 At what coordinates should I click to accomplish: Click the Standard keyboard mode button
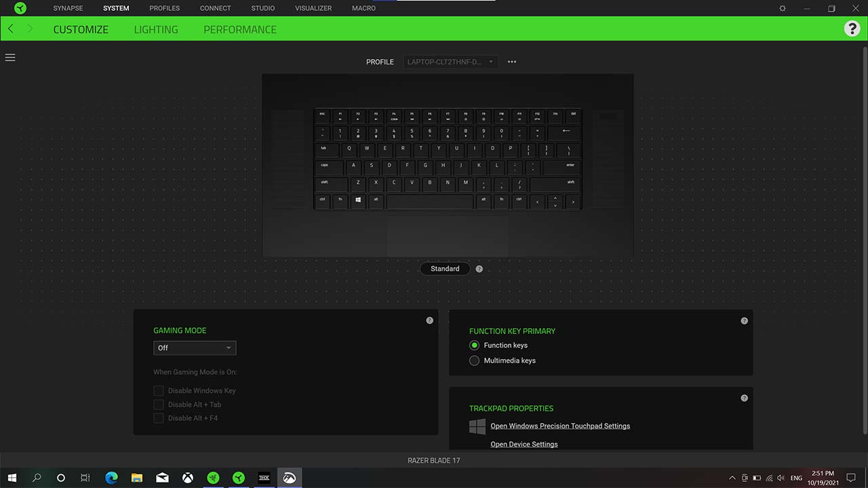(x=445, y=269)
